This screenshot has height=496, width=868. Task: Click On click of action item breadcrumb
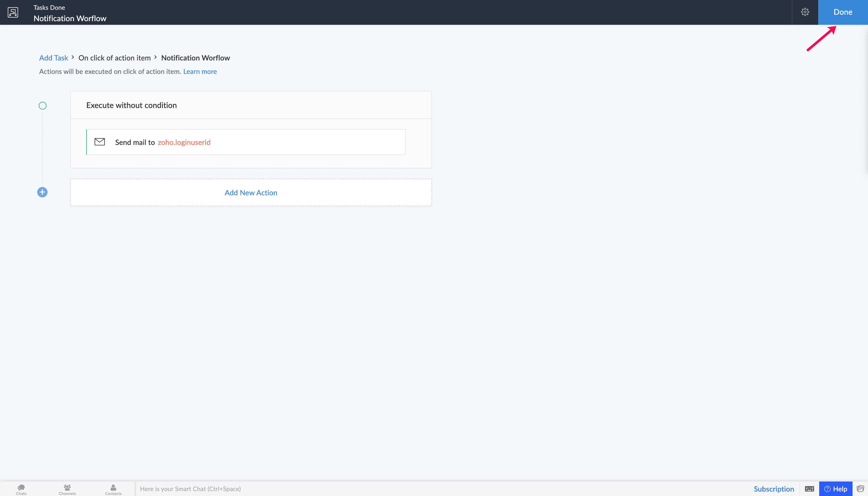point(114,58)
